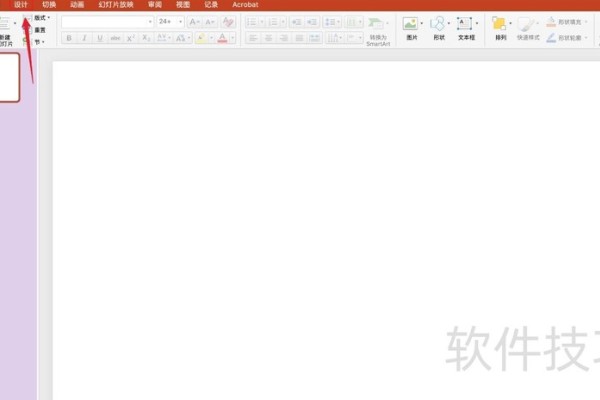Center the text

coord(269,38)
